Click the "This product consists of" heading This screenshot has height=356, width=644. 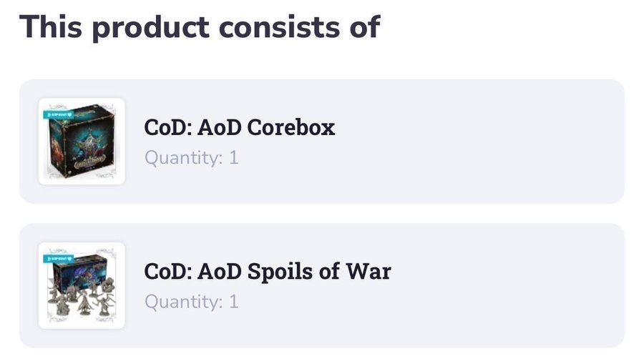click(x=200, y=26)
